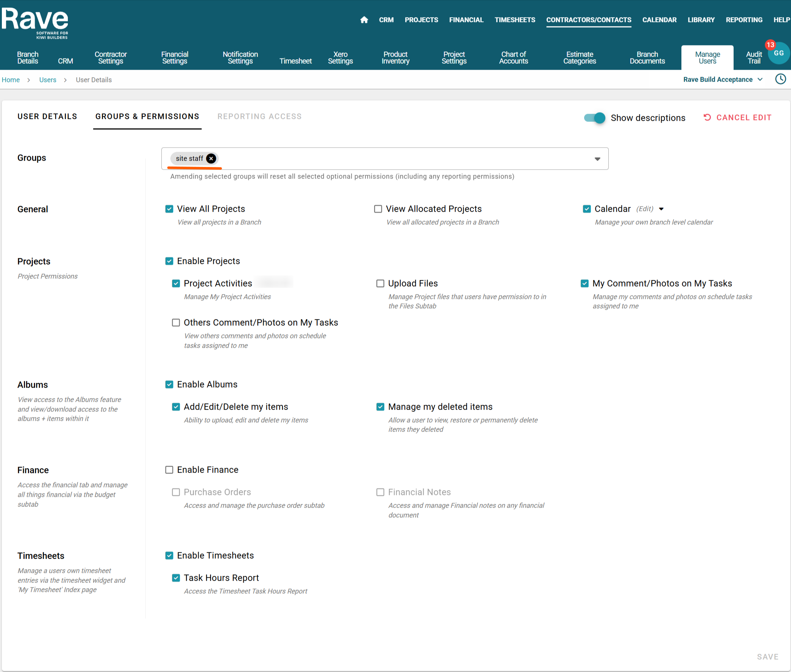
Task: Click the Save button
Action: point(768,657)
